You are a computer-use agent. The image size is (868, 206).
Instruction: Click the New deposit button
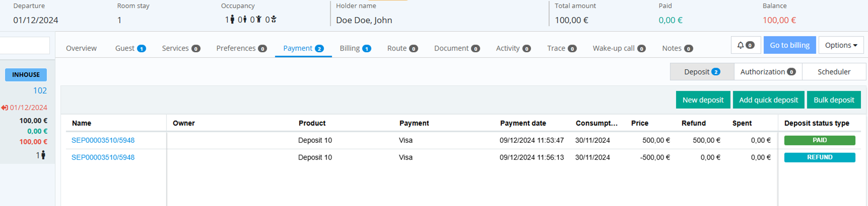point(703,100)
